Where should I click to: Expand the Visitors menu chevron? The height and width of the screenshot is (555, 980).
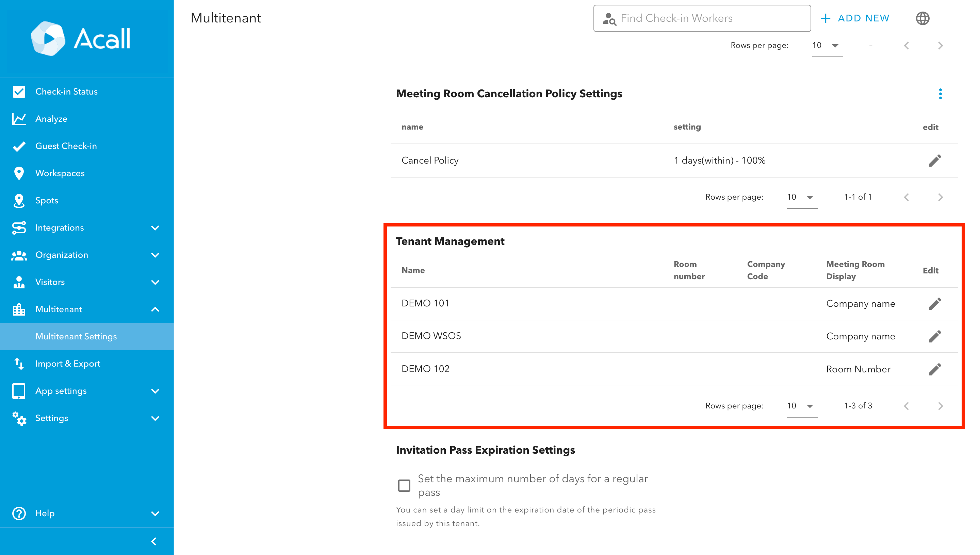pyautogui.click(x=155, y=283)
